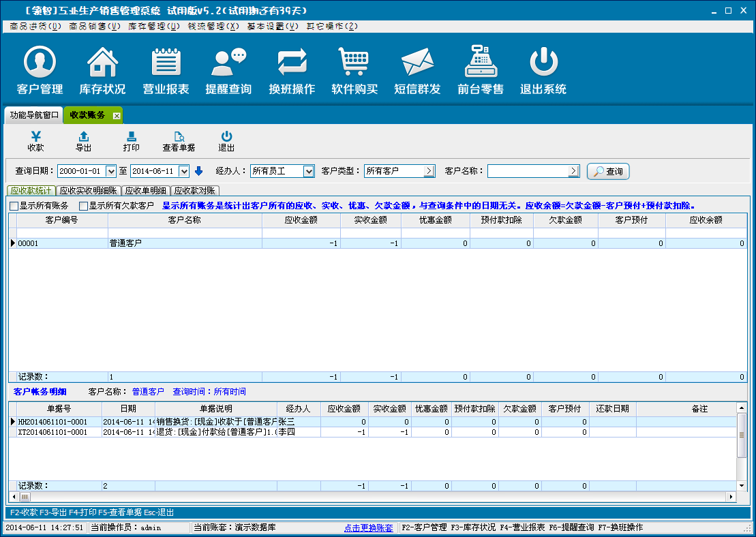Open 前台零售 cash register icon
The image size is (756, 537).
click(x=481, y=63)
